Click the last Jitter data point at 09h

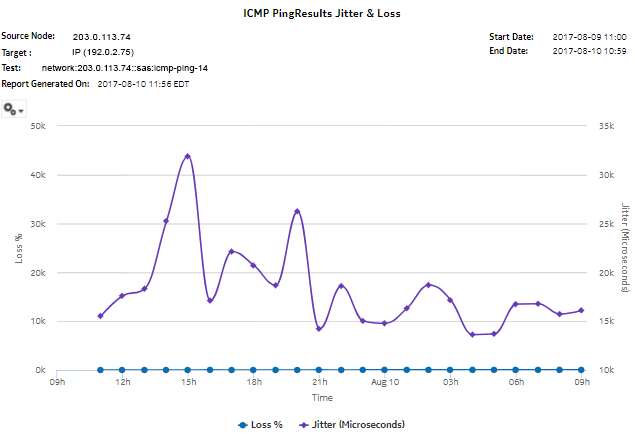[581, 310]
